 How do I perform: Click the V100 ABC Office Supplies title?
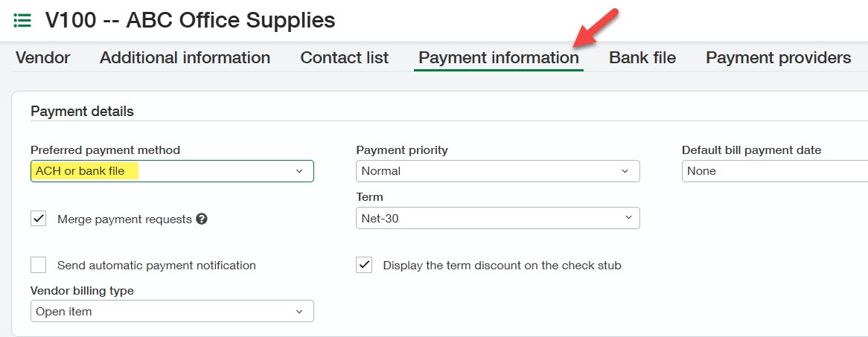point(190,20)
